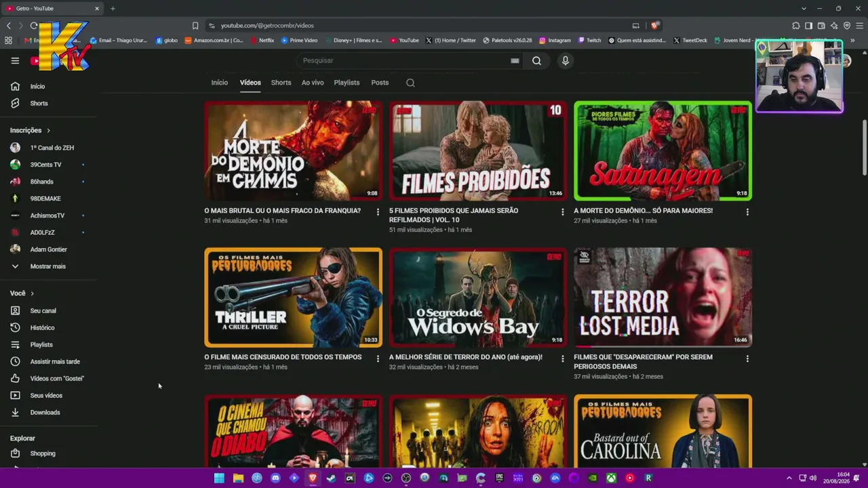Show hidden system tray icons
Viewport: 868px width, 488px height.
click(789, 478)
